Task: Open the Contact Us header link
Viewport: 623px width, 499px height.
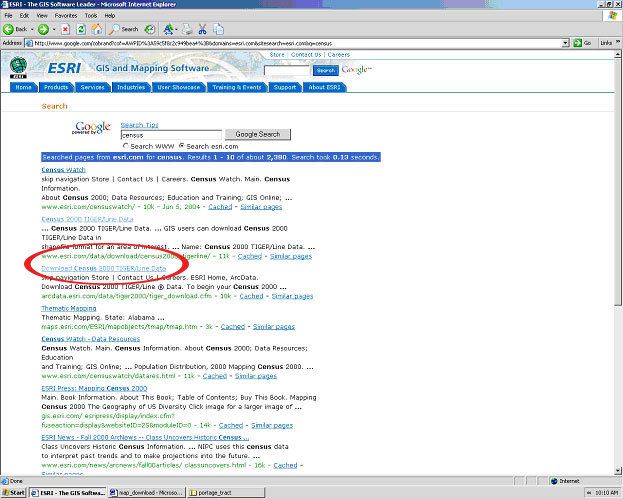Action: coord(306,54)
